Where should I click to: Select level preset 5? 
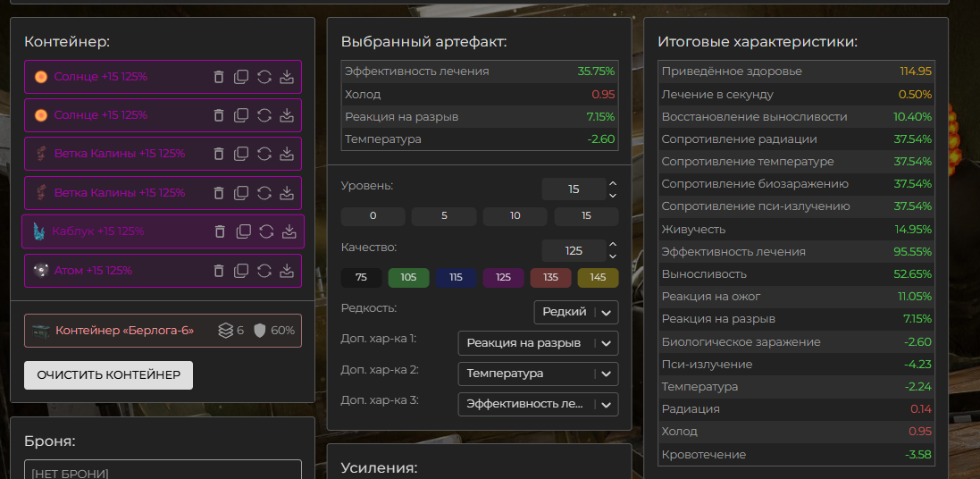444,216
